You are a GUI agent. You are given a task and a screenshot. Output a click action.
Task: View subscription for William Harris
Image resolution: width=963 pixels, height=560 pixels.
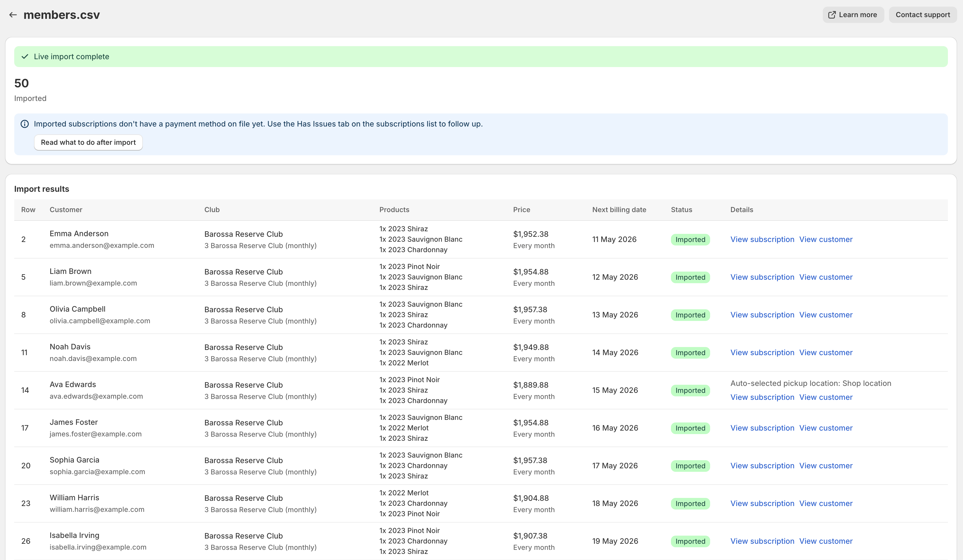point(762,503)
